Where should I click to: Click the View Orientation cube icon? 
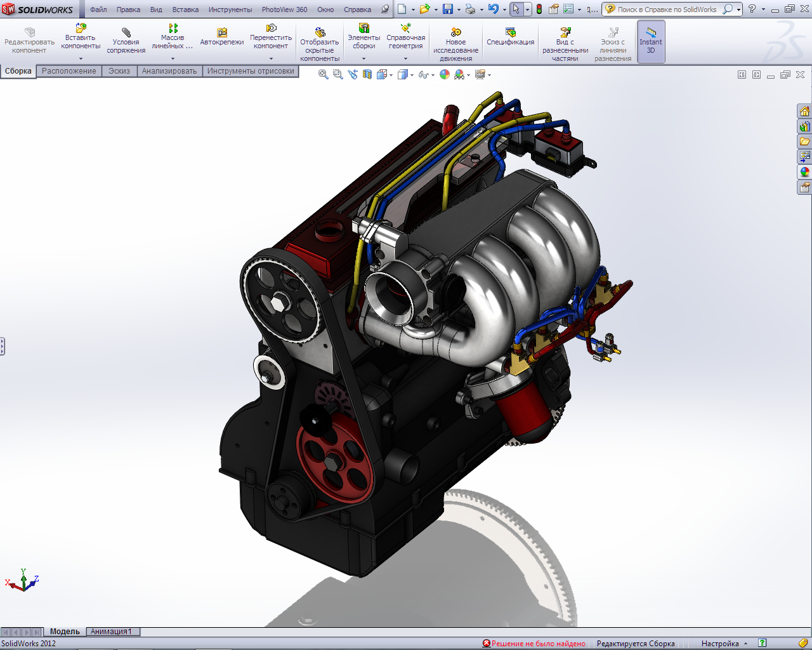pyautogui.click(x=381, y=74)
